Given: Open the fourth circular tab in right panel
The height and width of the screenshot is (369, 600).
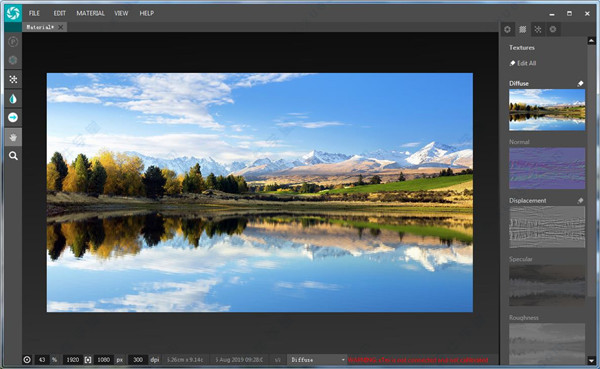Looking at the screenshot, I should (553, 29).
